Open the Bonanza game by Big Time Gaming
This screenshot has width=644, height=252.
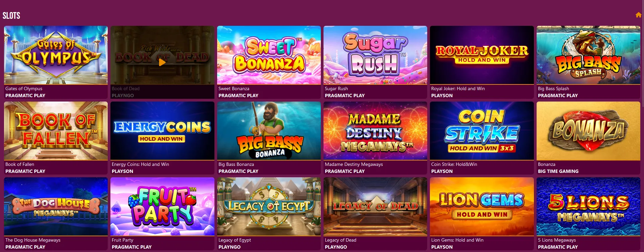tap(588, 131)
